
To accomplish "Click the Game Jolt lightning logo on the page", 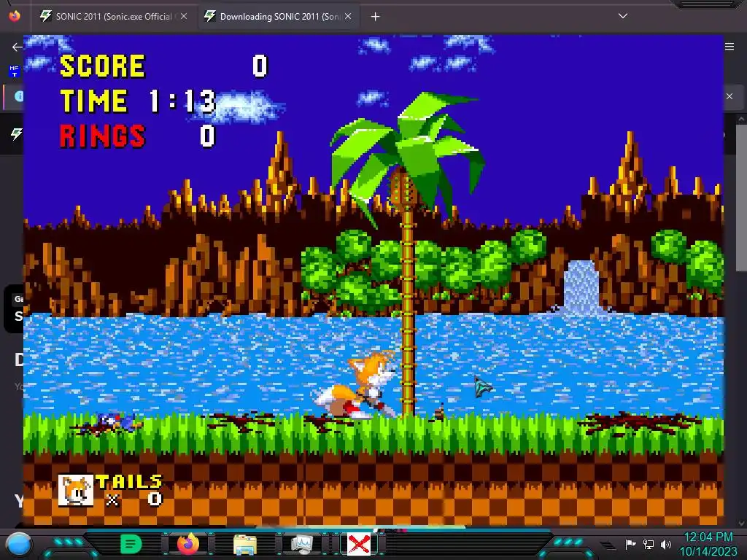I will (17, 134).
